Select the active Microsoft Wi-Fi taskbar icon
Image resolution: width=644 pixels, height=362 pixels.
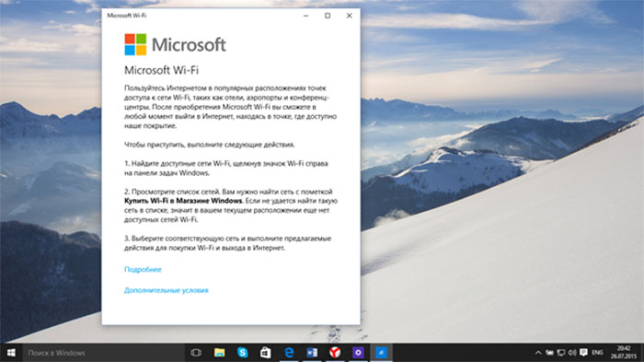(381, 353)
